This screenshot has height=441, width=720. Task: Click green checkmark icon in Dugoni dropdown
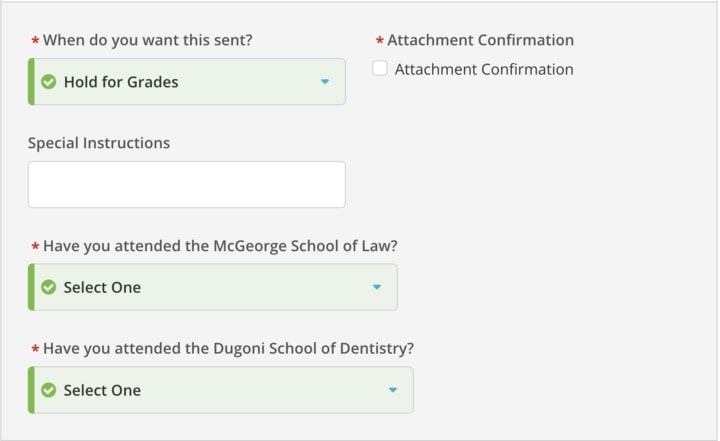coord(49,390)
